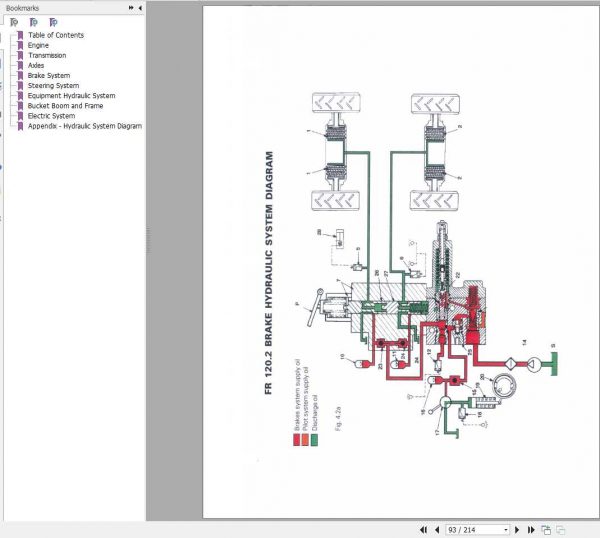
Task: Jump to the Engine bookmark
Action: (38, 45)
